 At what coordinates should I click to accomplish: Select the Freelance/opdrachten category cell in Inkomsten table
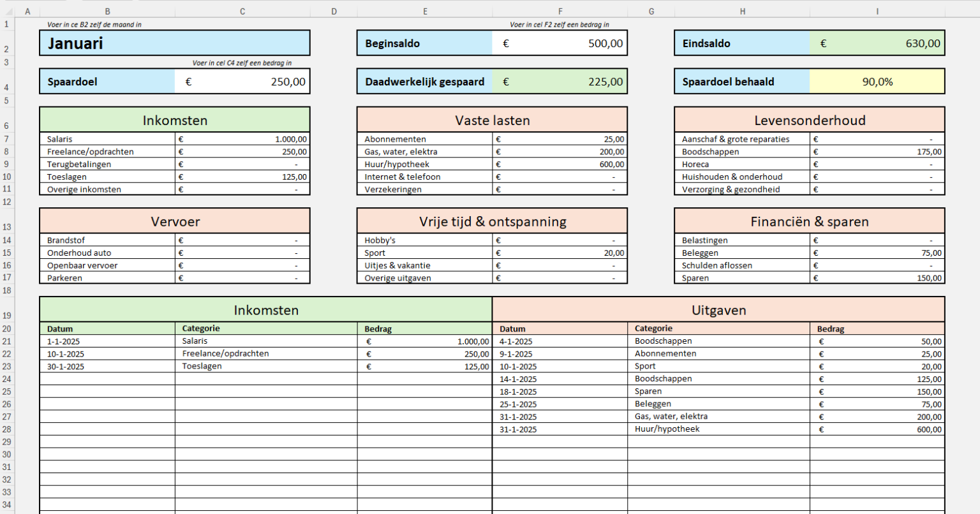tap(266, 353)
